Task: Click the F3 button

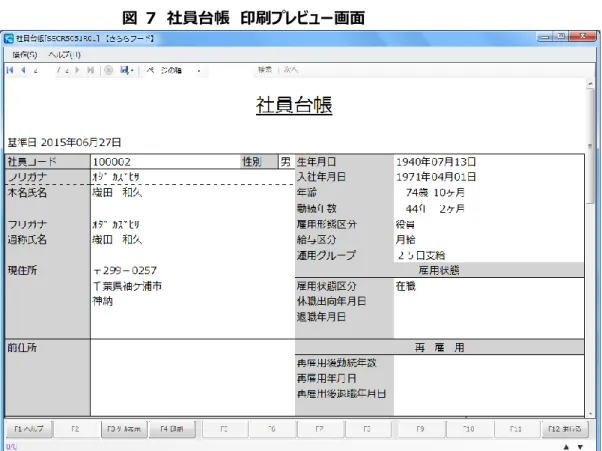Action: point(124,429)
